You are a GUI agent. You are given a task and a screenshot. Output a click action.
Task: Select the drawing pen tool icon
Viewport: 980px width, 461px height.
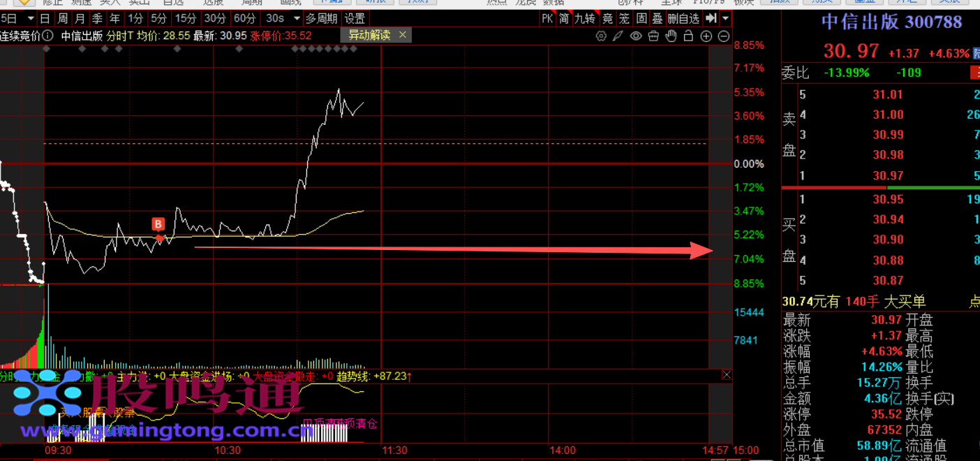click(x=618, y=36)
